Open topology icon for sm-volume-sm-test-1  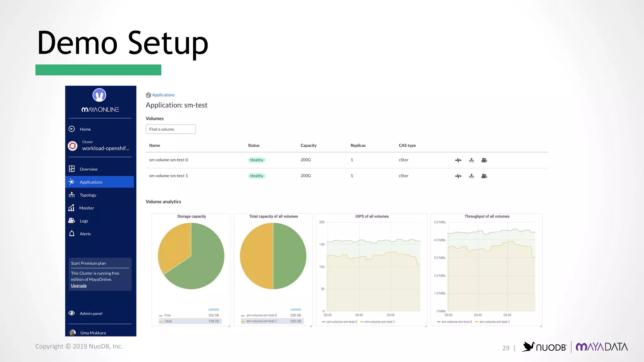pyautogui.click(x=471, y=176)
